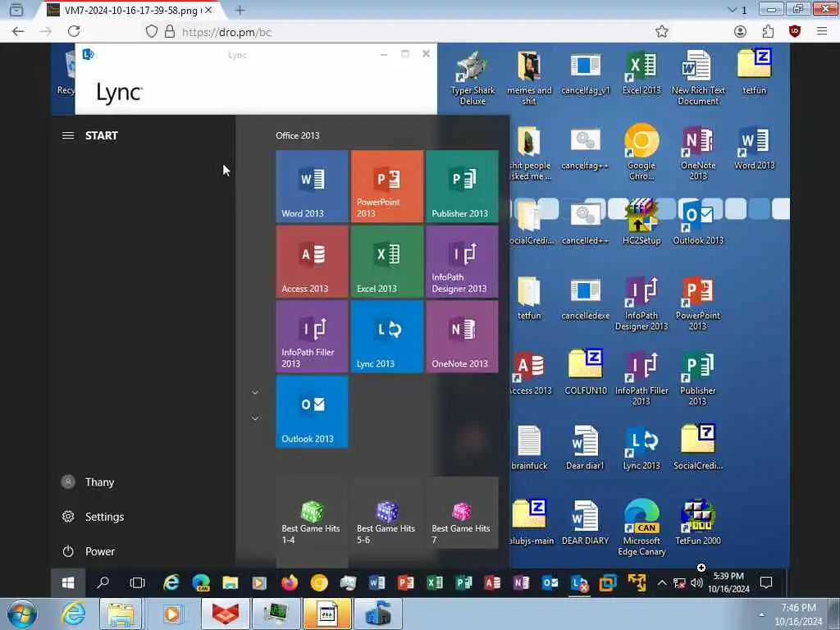Click the Windows 10 Start button in VM
Image resolution: width=840 pixels, height=630 pixels.
[67, 583]
